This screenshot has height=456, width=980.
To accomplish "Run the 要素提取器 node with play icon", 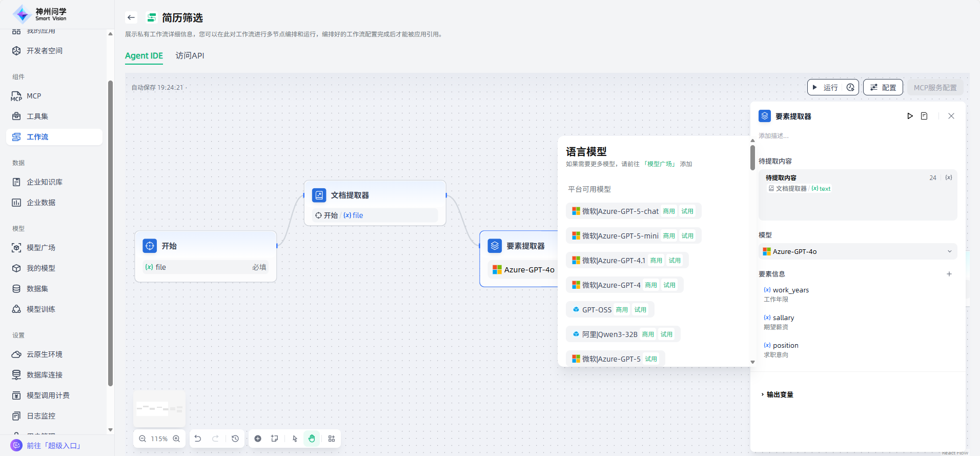I will click(x=910, y=116).
